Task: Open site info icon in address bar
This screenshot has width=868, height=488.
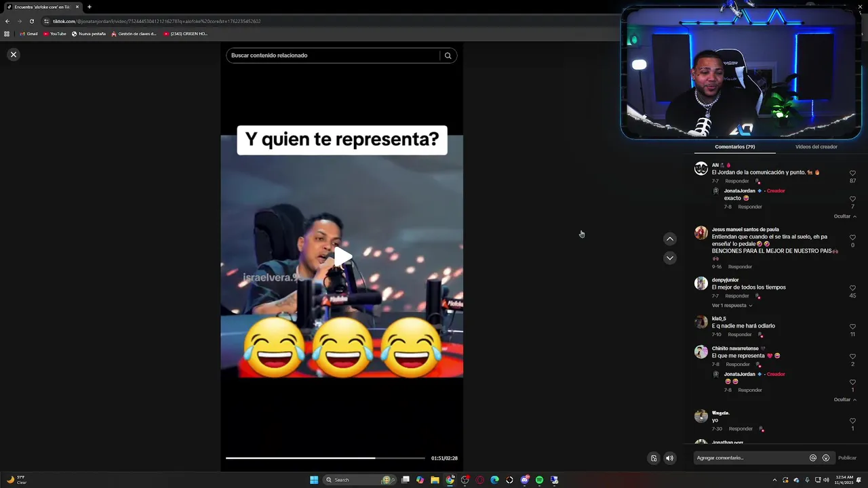Action: tap(47, 21)
